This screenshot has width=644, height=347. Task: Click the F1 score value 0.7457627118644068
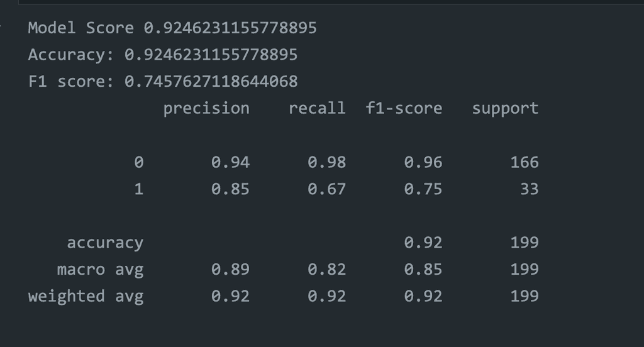(x=211, y=81)
